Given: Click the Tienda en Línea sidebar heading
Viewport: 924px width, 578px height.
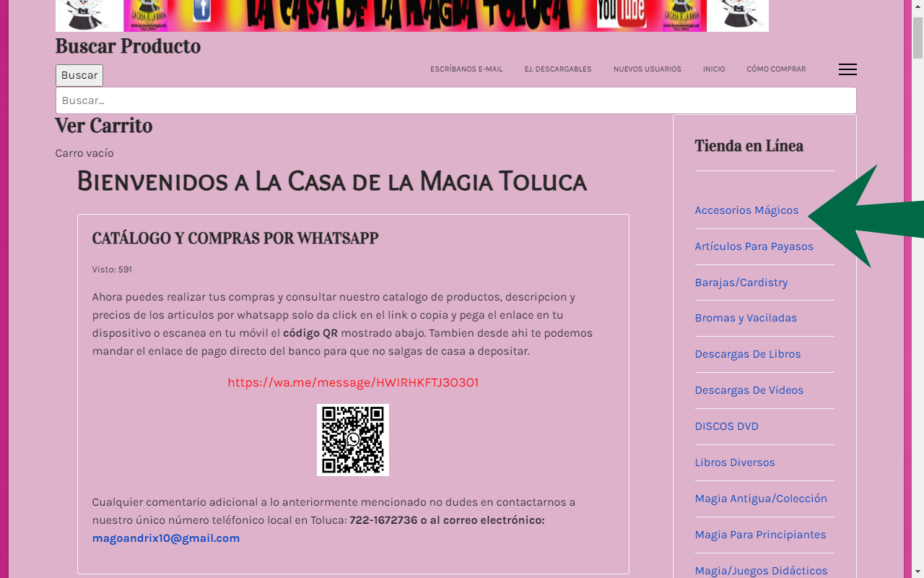Looking at the screenshot, I should [749, 146].
